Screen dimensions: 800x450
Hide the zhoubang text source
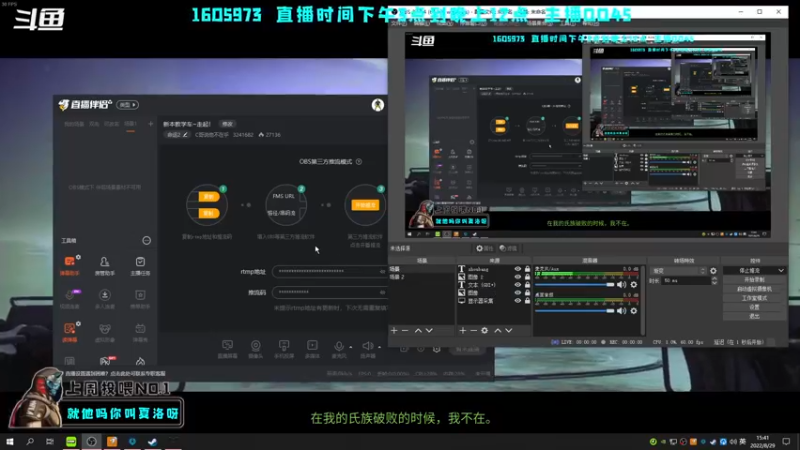click(x=518, y=269)
